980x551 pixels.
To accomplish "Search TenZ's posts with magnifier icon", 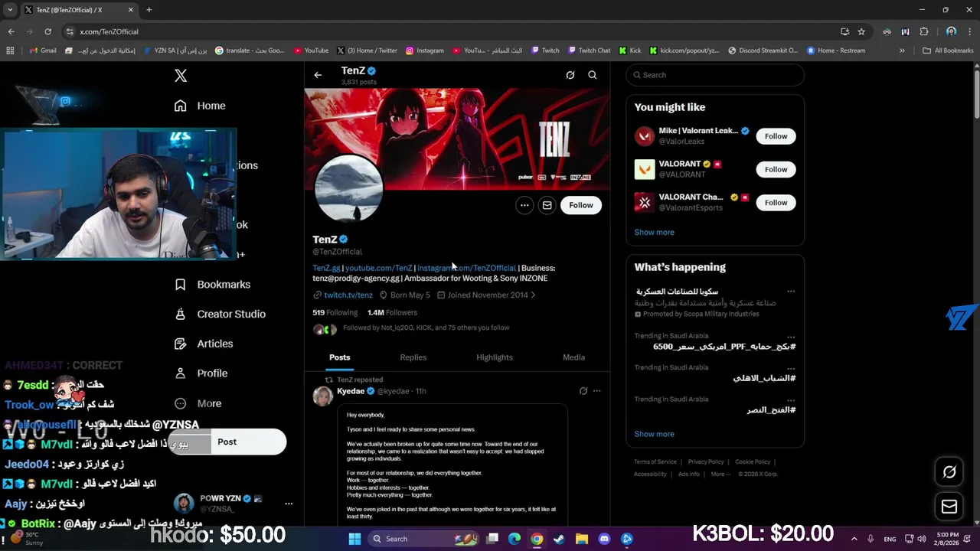I will pyautogui.click(x=593, y=75).
